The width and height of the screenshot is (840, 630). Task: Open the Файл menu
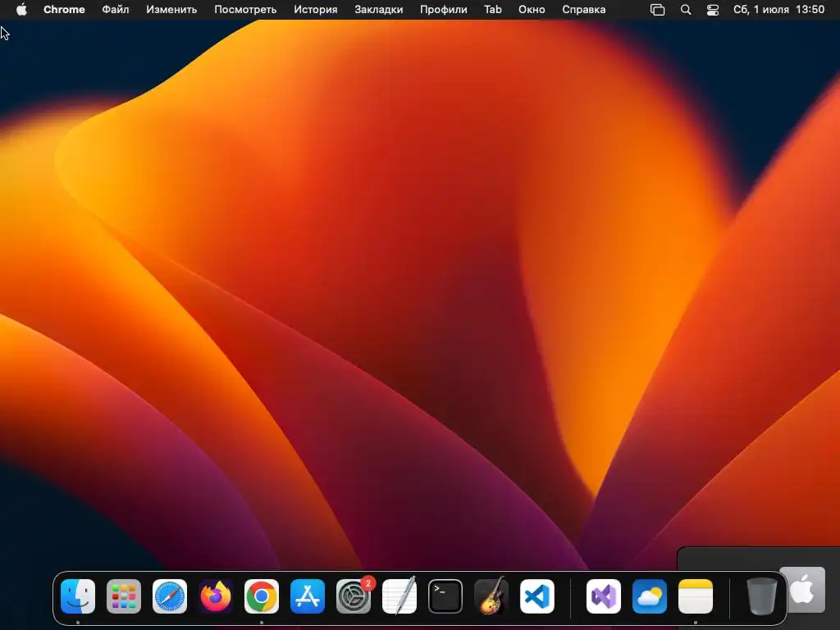coord(115,10)
